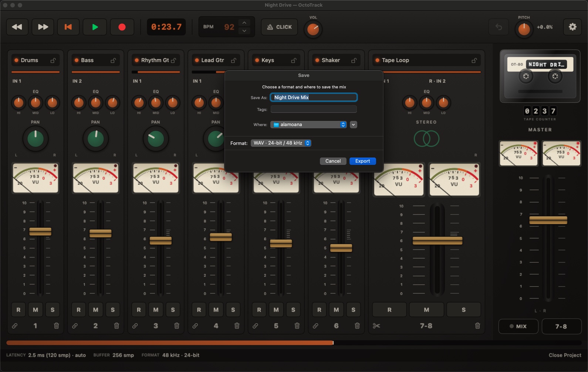Screen dimensions: 588x372
Task: Click Cancel in the Save dialog
Action: (333, 161)
